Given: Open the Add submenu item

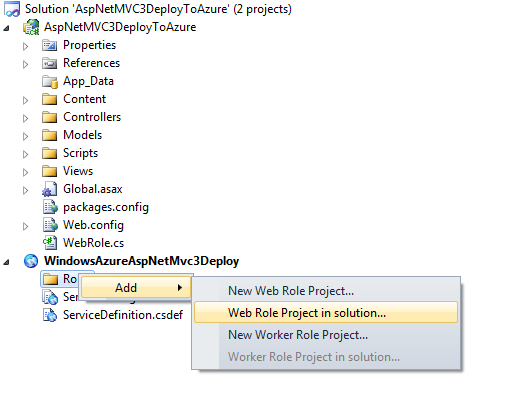Looking at the screenshot, I should coord(136,288).
